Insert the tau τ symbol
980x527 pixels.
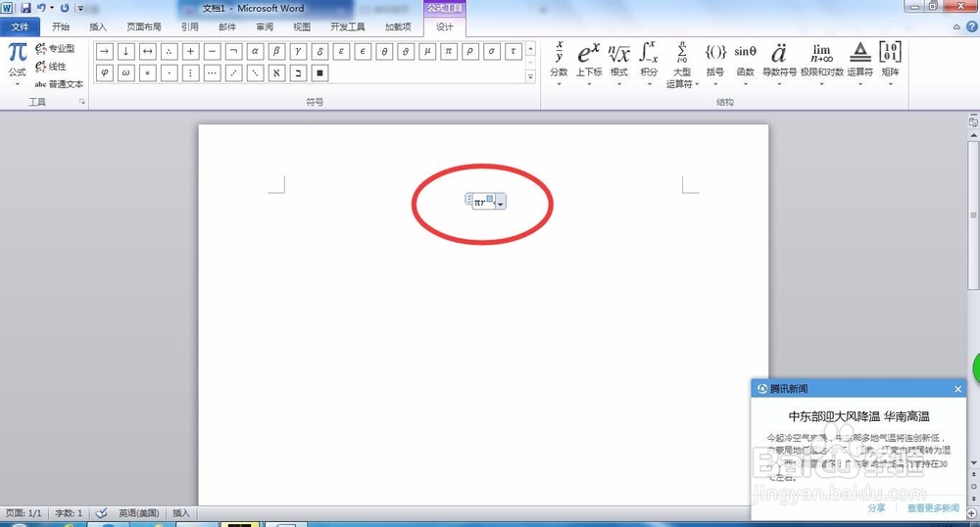tap(514, 51)
